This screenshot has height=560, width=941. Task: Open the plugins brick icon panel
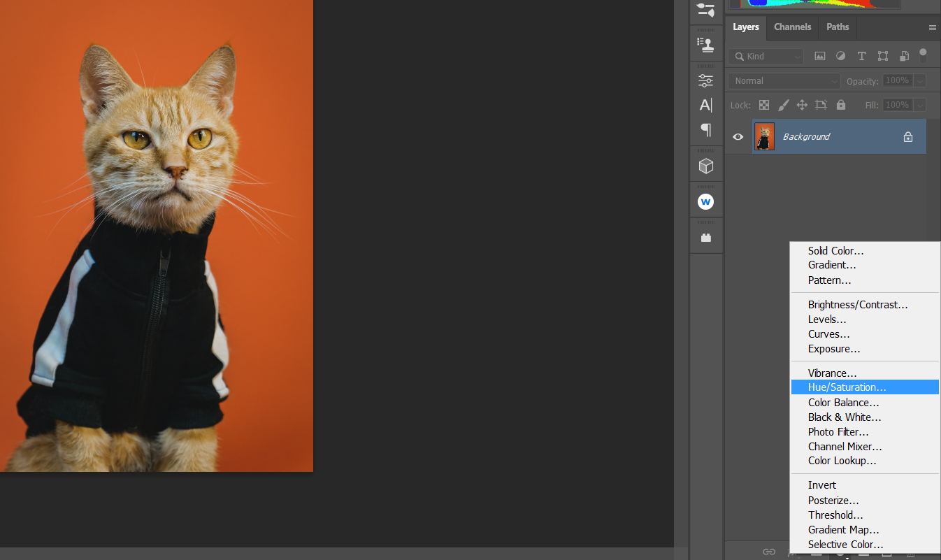coord(706,238)
